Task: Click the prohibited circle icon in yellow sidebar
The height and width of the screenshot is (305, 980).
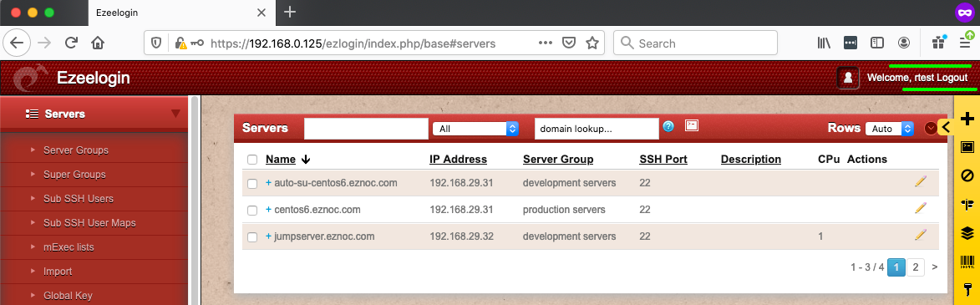Action: click(967, 175)
